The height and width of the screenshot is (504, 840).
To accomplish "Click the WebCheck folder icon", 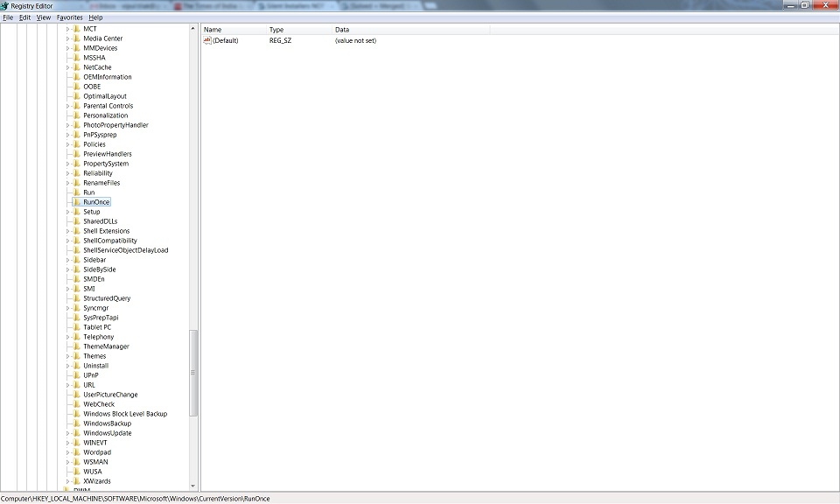I will [77, 404].
